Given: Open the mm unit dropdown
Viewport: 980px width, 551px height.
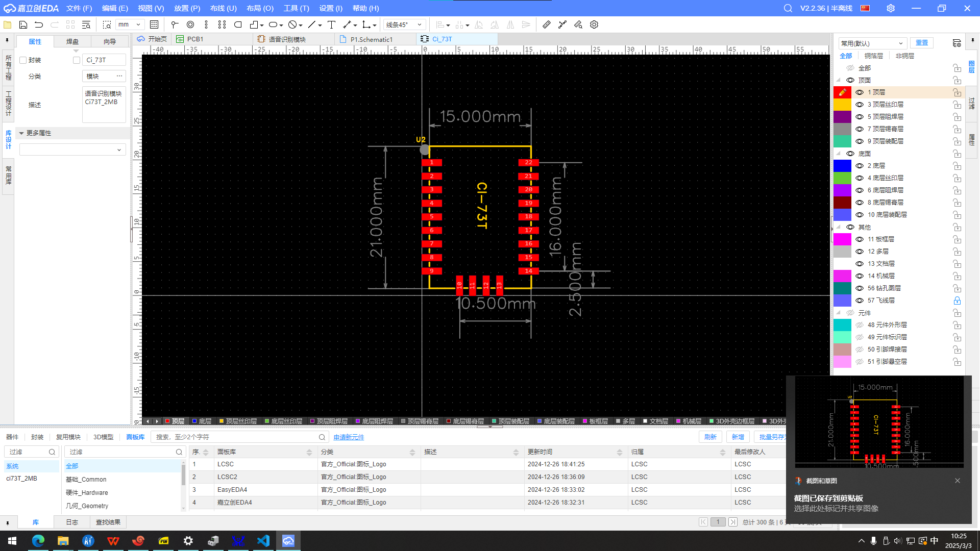Looking at the screenshot, I should [x=131, y=24].
